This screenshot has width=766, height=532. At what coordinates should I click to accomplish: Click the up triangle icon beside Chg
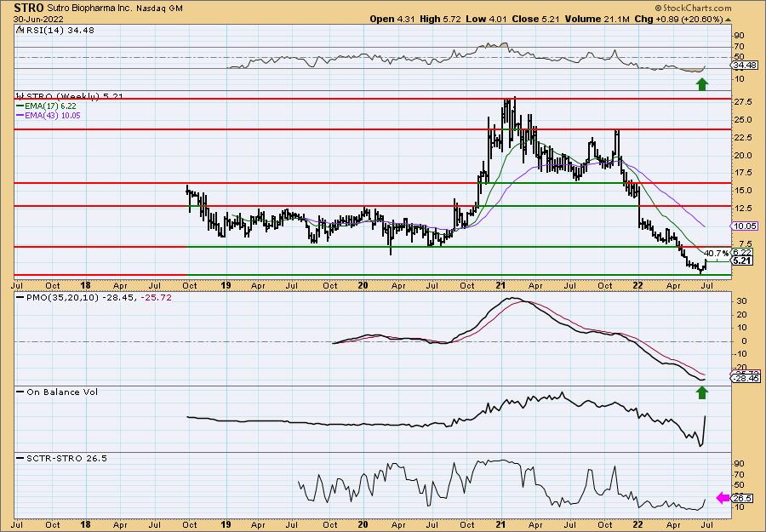(728, 20)
